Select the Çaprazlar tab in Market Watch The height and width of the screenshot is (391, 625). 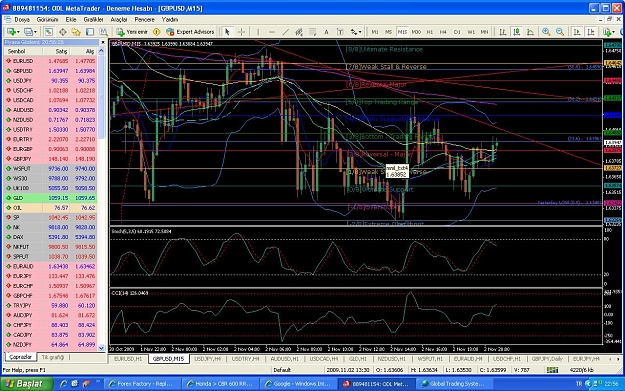coord(20,357)
